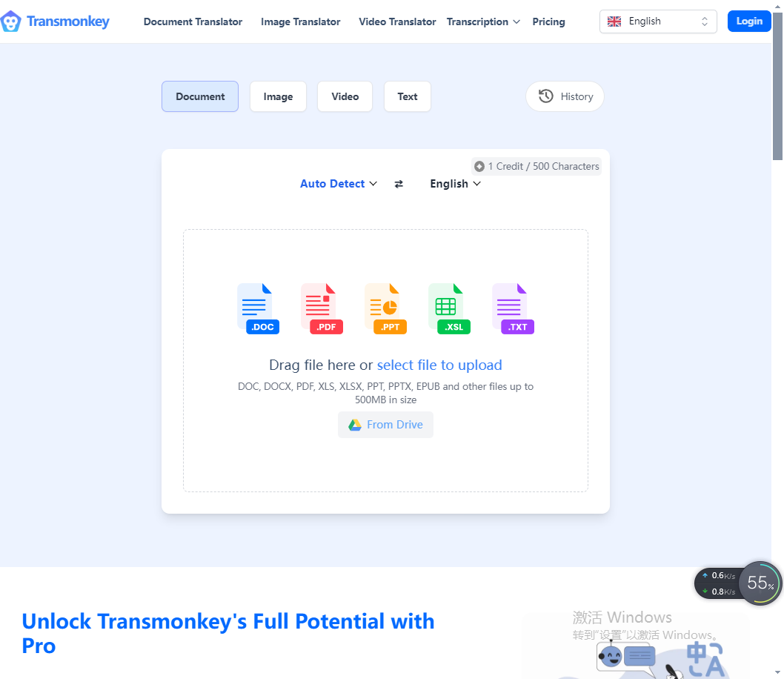This screenshot has height=679, width=784.
Task: Click the .DOC file type icon
Action: (258, 308)
